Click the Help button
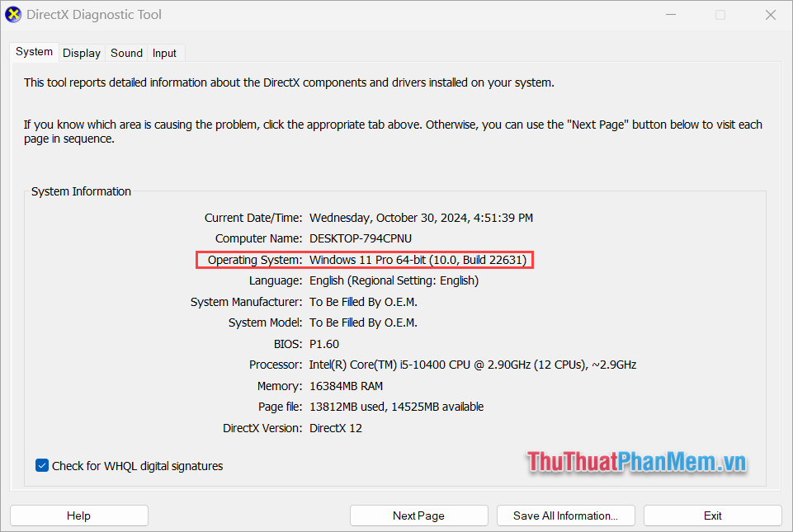 pos(78,515)
